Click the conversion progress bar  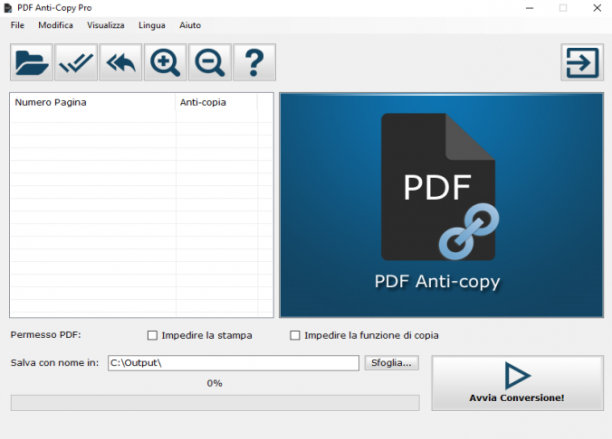point(215,403)
